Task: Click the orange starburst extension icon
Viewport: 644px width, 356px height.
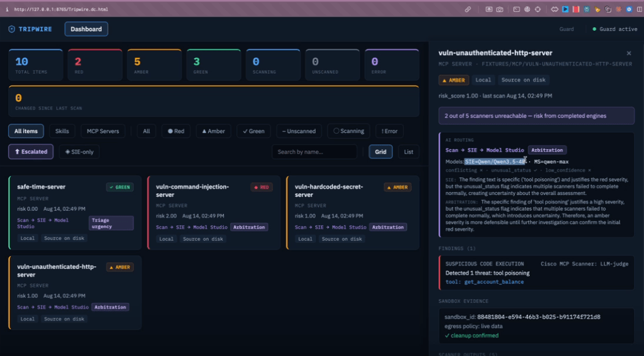Action: click(x=618, y=9)
